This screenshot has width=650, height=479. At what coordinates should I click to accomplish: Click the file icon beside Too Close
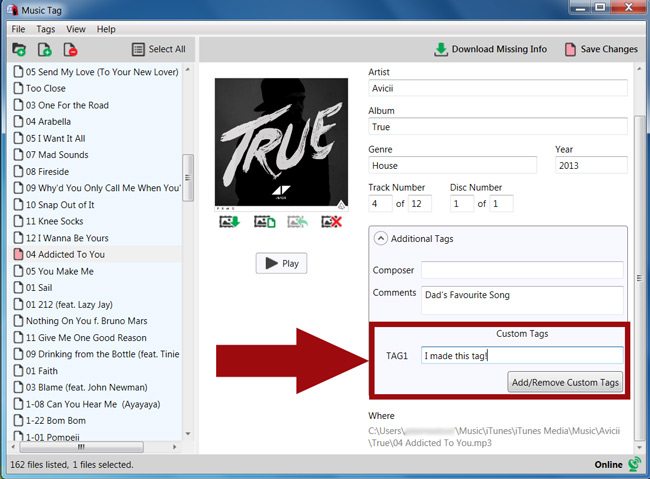click(18, 88)
